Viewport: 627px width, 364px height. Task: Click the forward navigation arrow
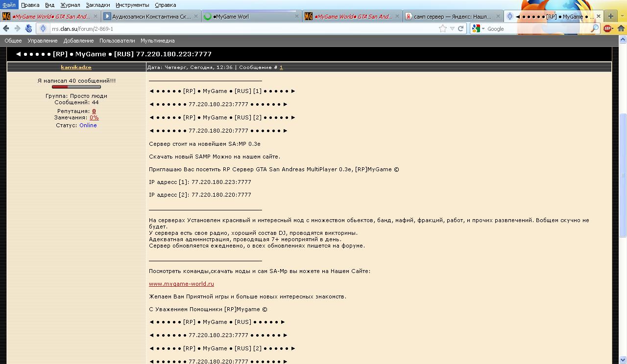point(17,29)
